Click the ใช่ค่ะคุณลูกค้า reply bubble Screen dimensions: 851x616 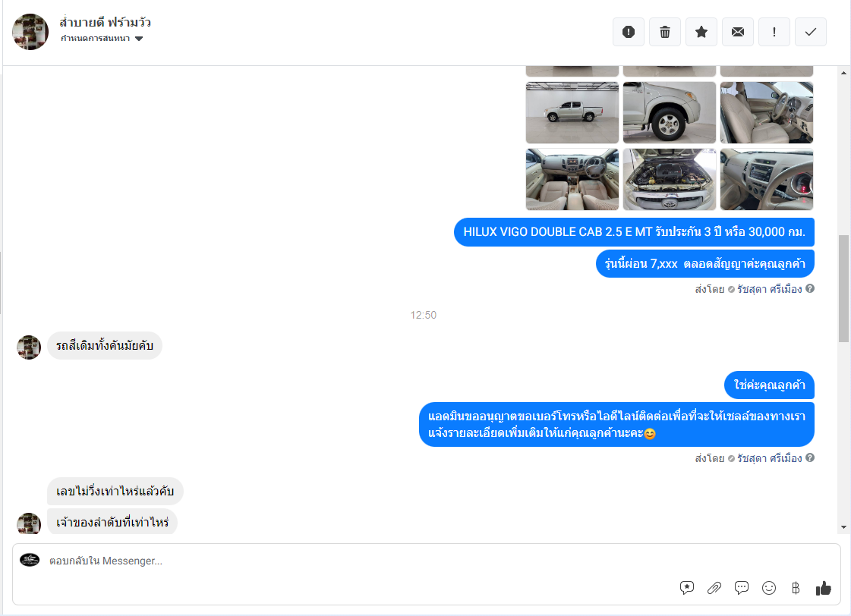point(769,385)
